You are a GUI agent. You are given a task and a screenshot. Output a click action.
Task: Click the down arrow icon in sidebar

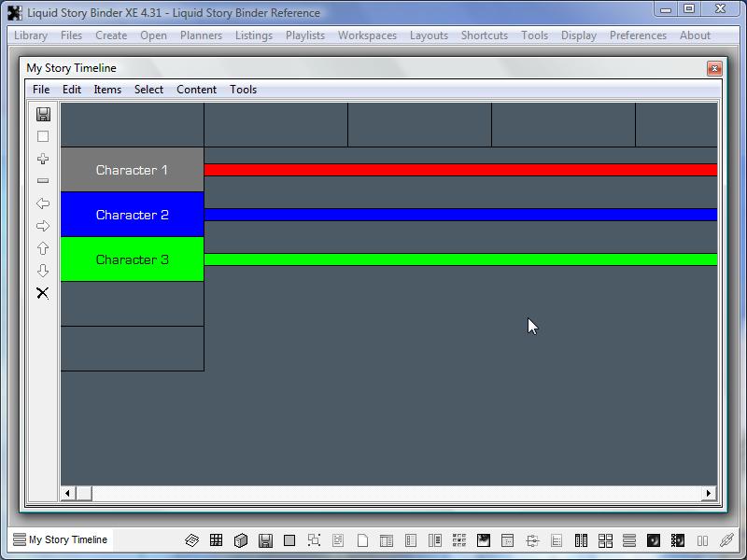tap(43, 271)
